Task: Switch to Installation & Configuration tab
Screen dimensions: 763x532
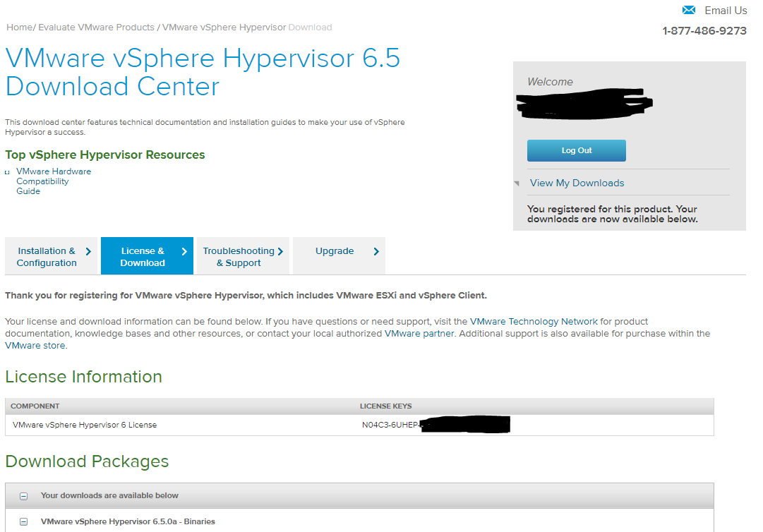Action: point(51,256)
